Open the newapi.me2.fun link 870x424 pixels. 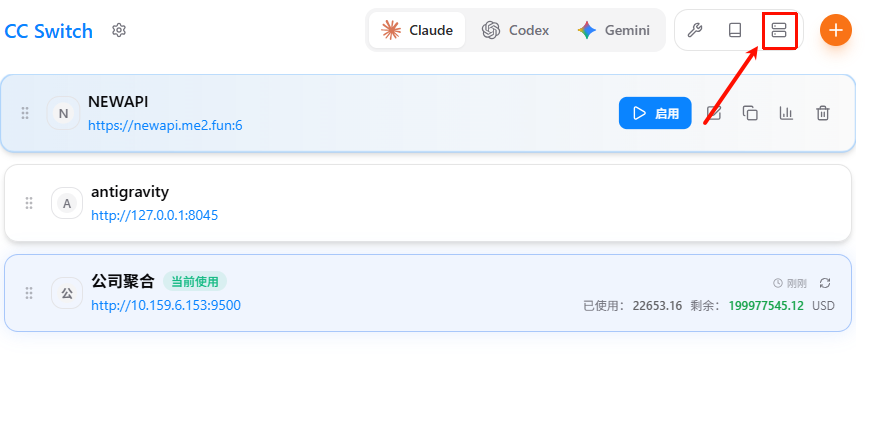pos(165,125)
